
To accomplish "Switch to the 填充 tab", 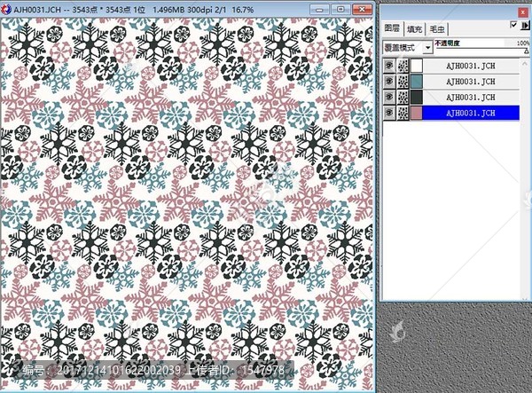I will pos(414,29).
